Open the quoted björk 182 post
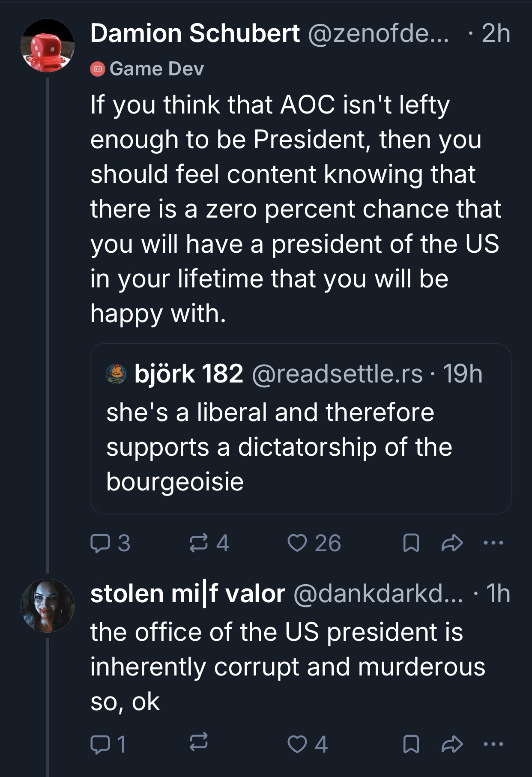532x777 pixels. (300, 445)
